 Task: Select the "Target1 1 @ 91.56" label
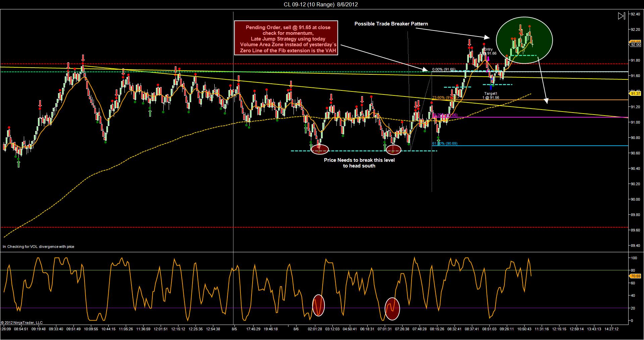coord(490,95)
